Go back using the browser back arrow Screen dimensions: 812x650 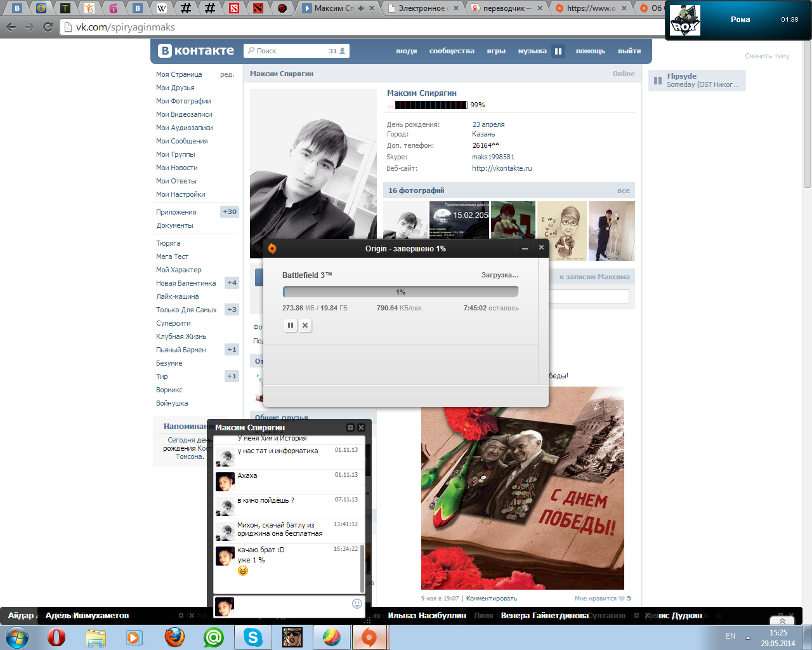pos(11,27)
